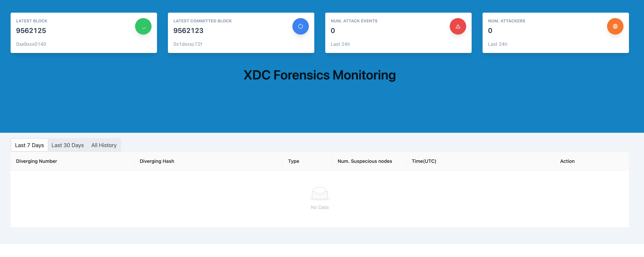Switch to the Last 30 Days tab
The image size is (644, 257).
[x=68, y=145]
